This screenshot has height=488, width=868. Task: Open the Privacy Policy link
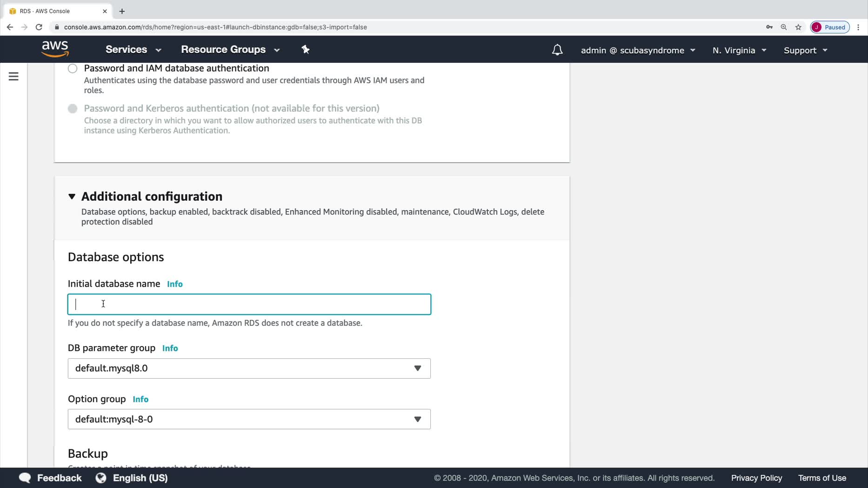pyautogui.click(x=756, y=478)
